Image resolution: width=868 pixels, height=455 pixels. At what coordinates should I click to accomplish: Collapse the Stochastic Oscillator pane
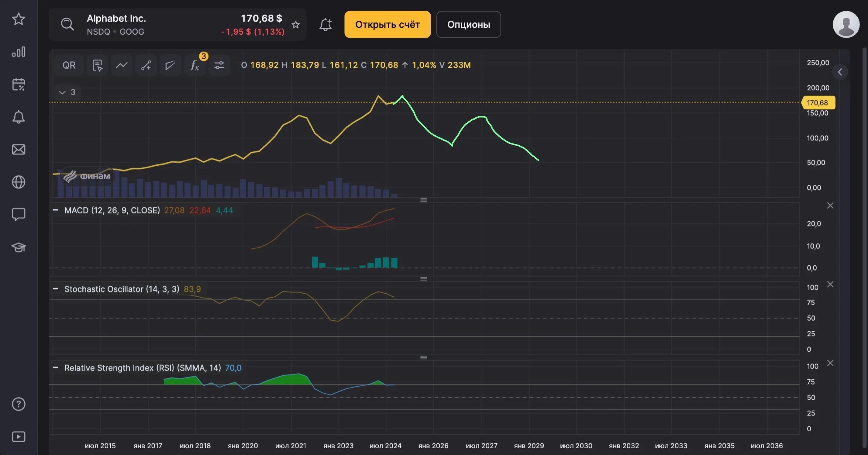[56, 289]
